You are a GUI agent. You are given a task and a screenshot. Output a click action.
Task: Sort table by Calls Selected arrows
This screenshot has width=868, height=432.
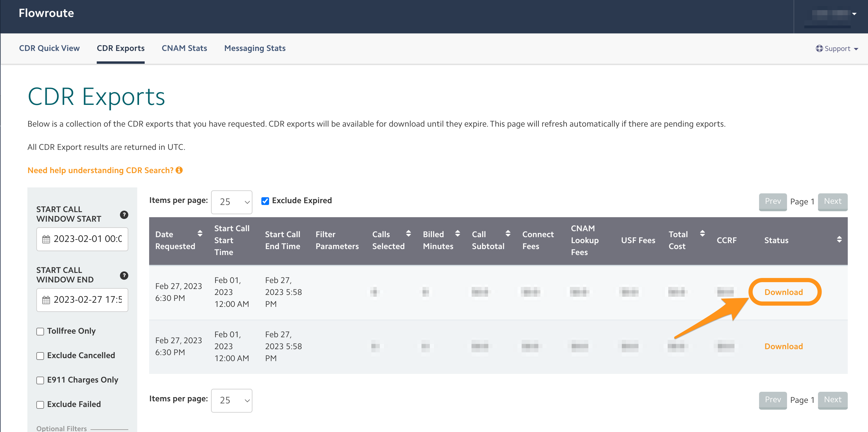[408, 233]
